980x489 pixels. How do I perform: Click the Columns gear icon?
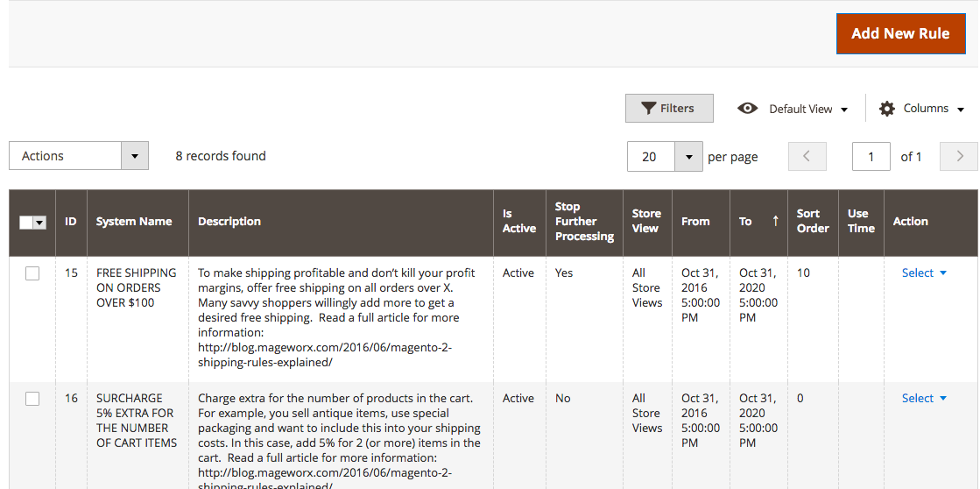pyautogui.click(x=887, y=109)
